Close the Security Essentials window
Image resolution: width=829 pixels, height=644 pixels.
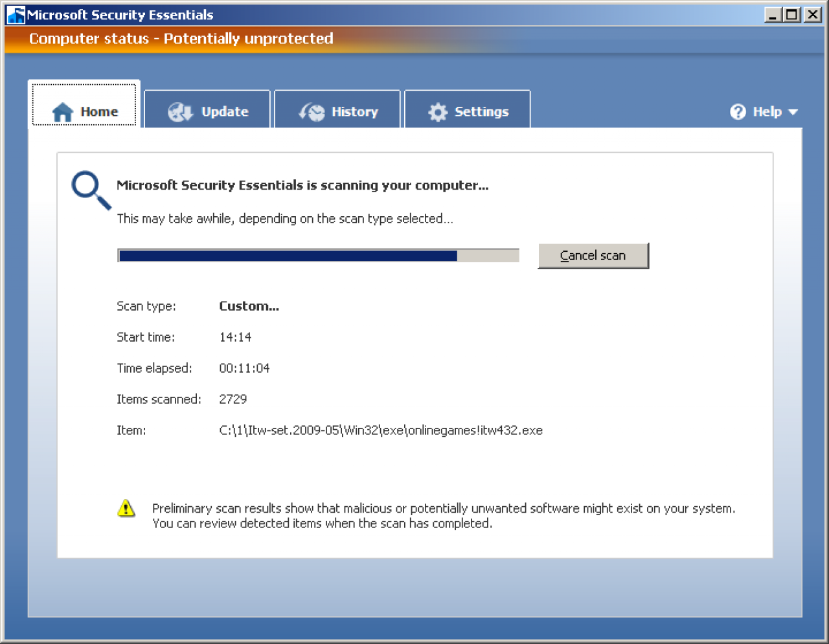tap(812, 14)
